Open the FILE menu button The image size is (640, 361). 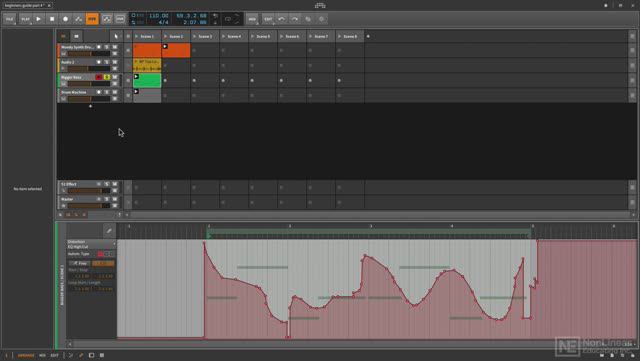pos(10,19)
